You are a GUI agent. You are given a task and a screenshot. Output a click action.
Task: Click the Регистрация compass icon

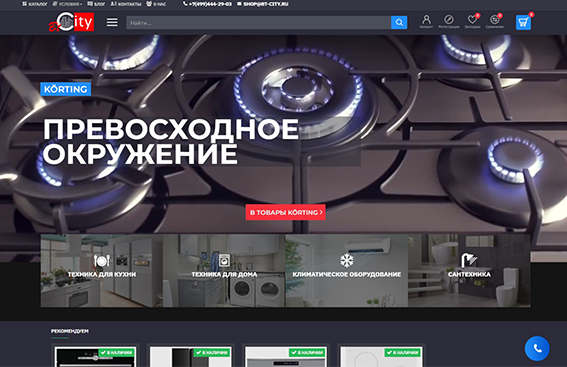click(448, 21)
